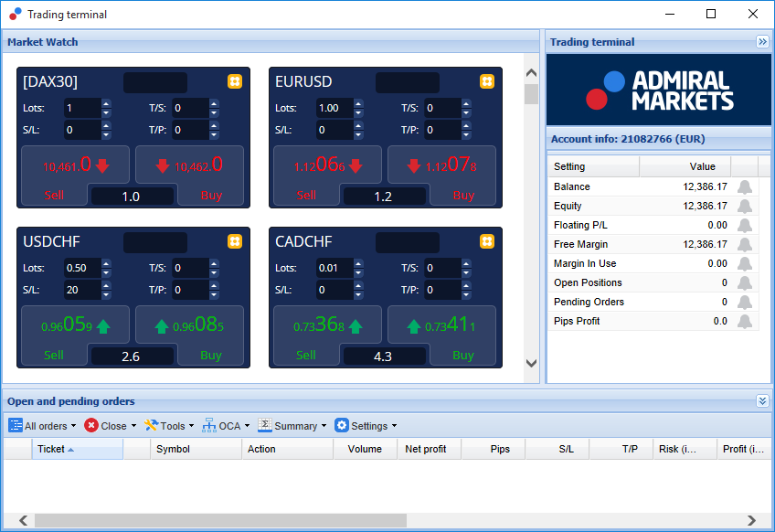
Task: Click the horizontal scrollbar in the orders list
Action: click(x=220, y=520)
